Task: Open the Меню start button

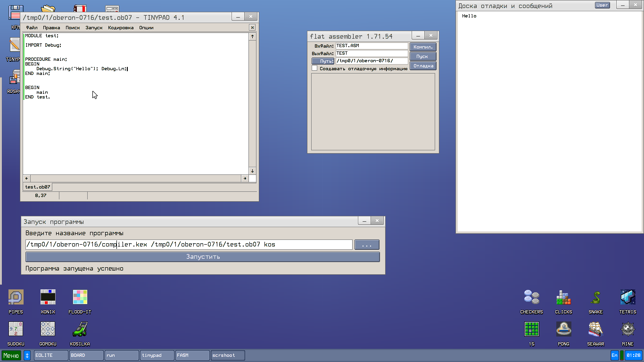Action: [11, 355]
